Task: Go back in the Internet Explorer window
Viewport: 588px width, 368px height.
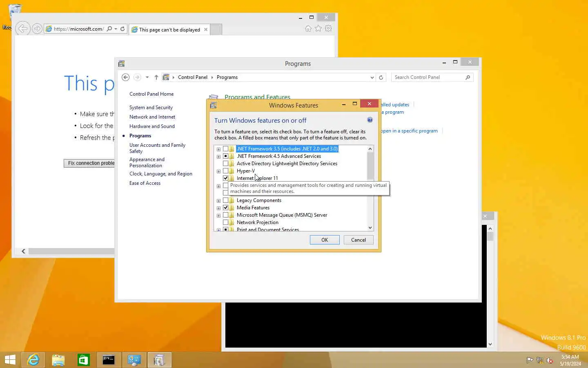Action: coord(23,29)
